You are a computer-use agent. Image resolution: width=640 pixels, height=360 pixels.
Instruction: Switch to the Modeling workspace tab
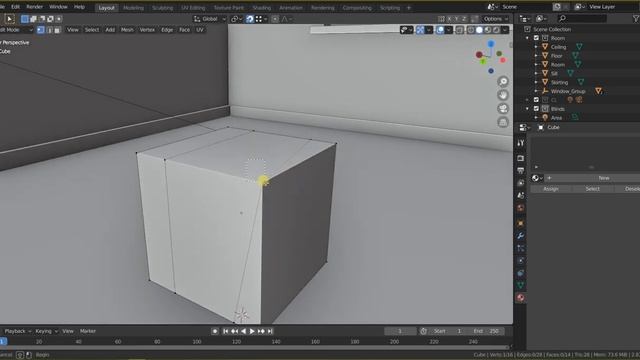[133, 8]
